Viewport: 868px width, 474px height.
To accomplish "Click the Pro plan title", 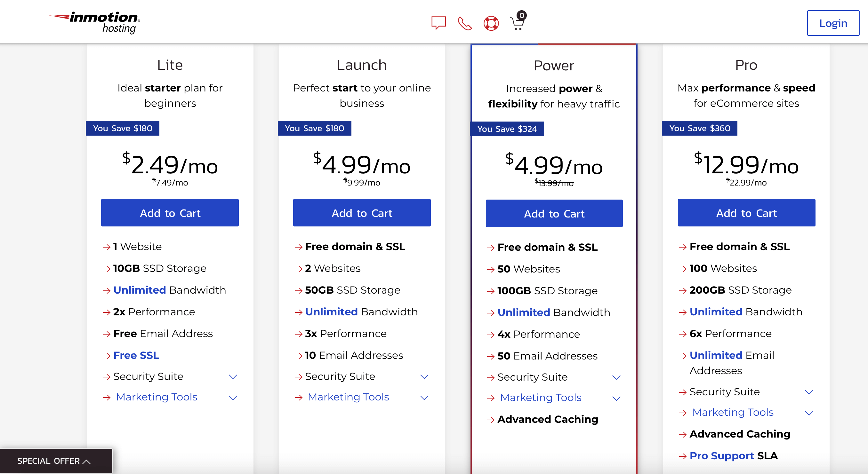I will tap(746, 65).
